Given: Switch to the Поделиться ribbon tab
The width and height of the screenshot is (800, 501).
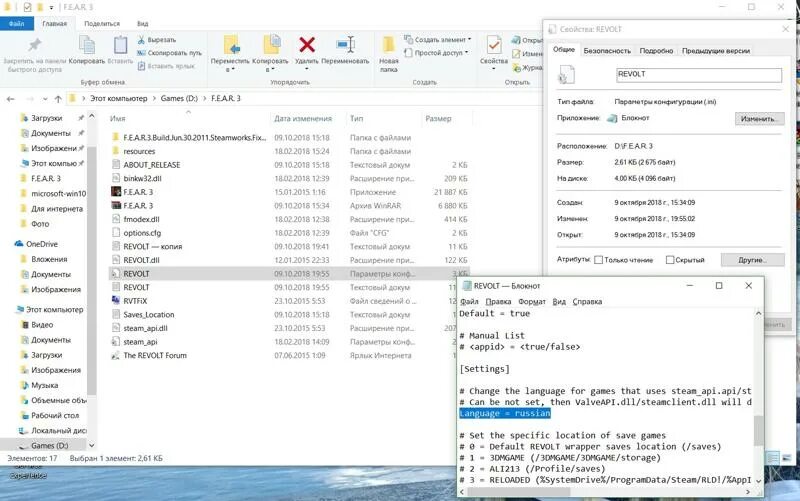Looking at the screenshot, I should (102, 23).
